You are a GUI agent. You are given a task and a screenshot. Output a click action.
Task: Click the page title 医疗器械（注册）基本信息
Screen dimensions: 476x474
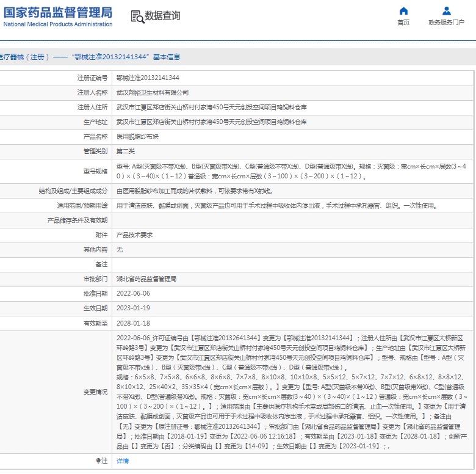coord(90,57)
